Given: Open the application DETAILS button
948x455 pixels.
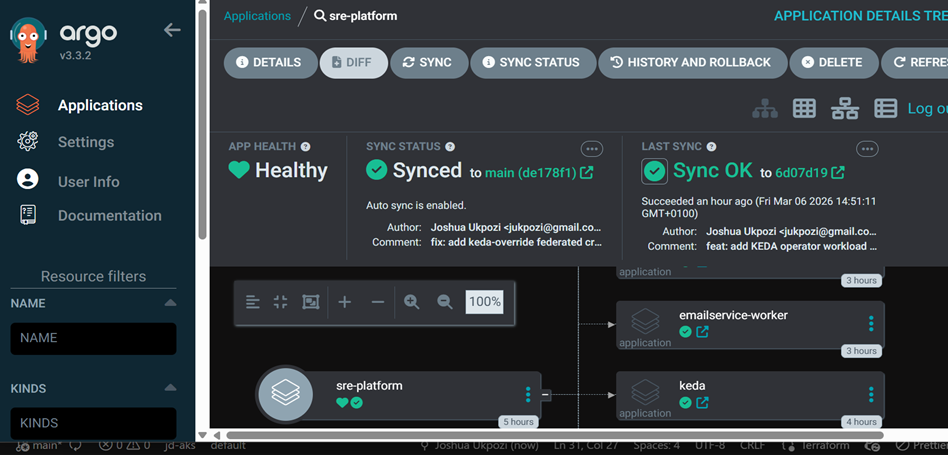Looking at the screenshot, I should [270, 62].
